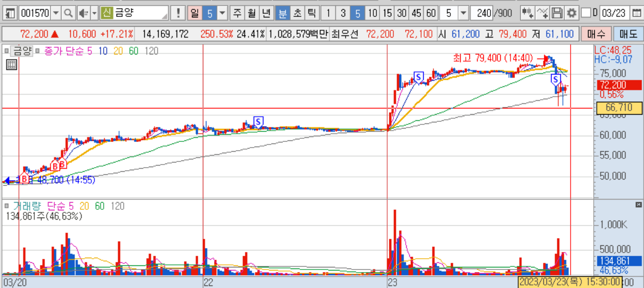Click the yellow 66,710 crosshair price label
This screenshot has width=644, height=288.
[618, 107]
